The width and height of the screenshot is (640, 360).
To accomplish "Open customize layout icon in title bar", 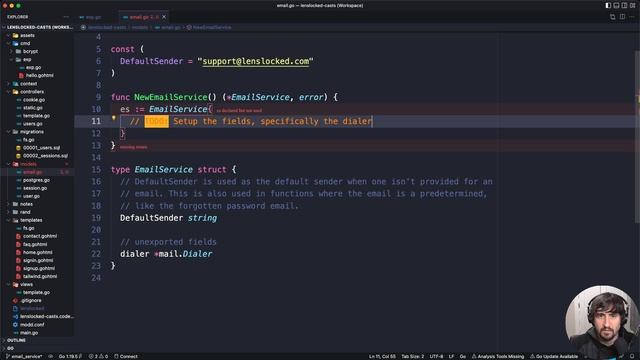I will pos(633,5).
